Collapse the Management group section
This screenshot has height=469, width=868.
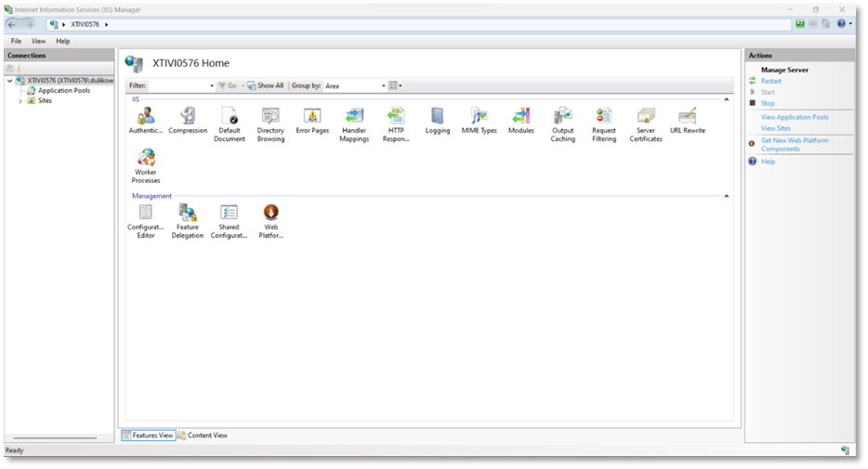(x=726, y=196)
